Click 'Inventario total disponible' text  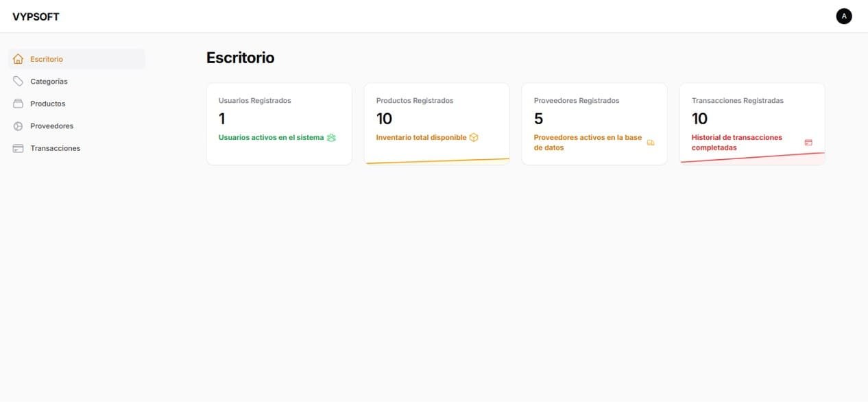tap(421, 138)
